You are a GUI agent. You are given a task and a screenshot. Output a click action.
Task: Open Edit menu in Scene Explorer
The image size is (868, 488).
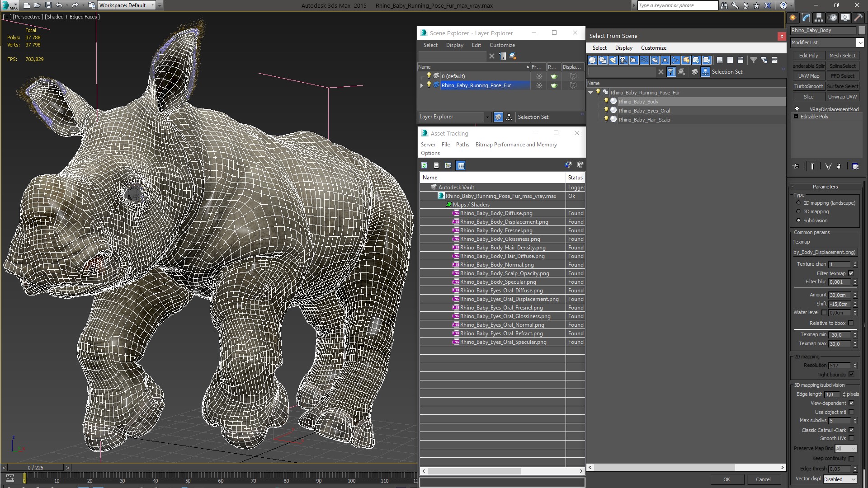pos(476,45)
